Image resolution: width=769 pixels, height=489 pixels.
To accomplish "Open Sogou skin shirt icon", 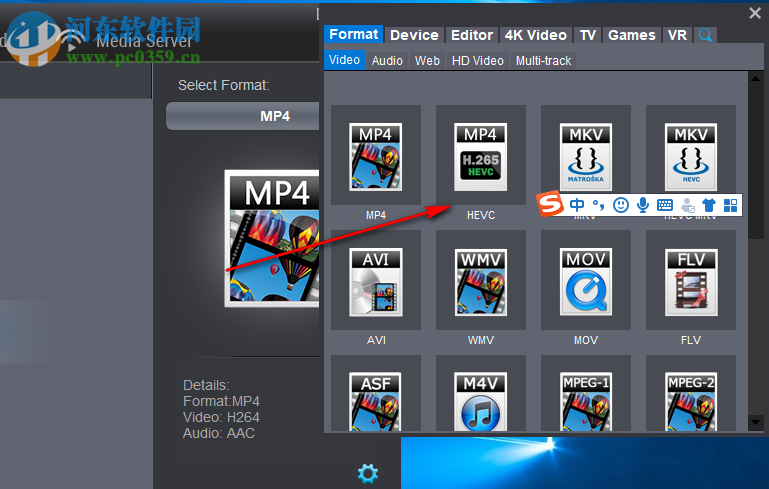I will [x=709, y=205].
